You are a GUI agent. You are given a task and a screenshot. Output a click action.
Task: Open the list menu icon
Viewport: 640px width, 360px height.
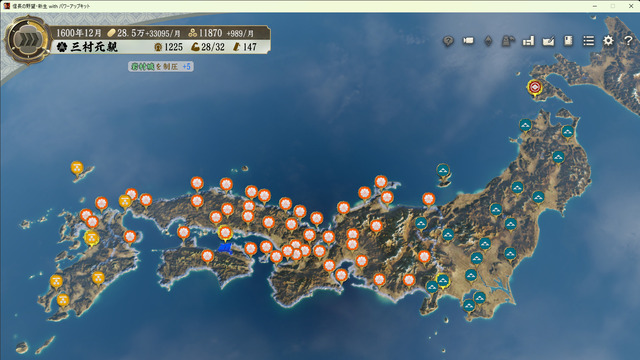click(x=588, y=40)
